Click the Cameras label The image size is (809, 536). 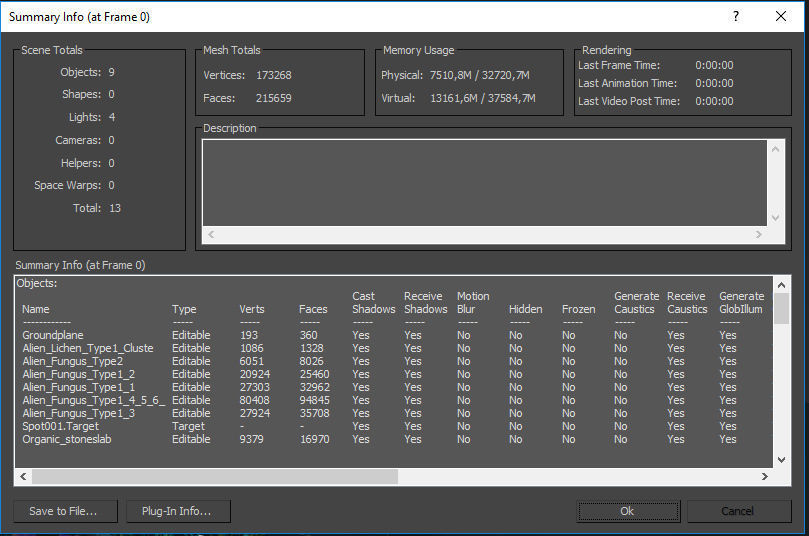78,140
